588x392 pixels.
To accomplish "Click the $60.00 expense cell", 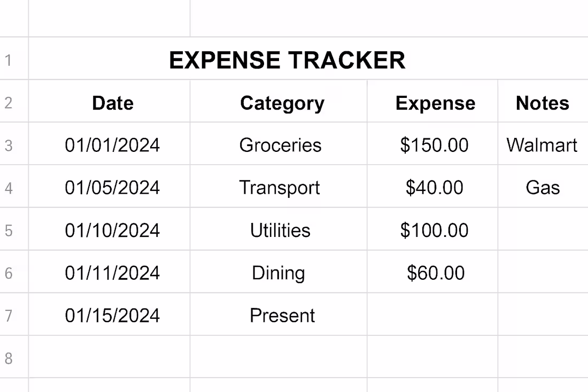I will [435, 273].
